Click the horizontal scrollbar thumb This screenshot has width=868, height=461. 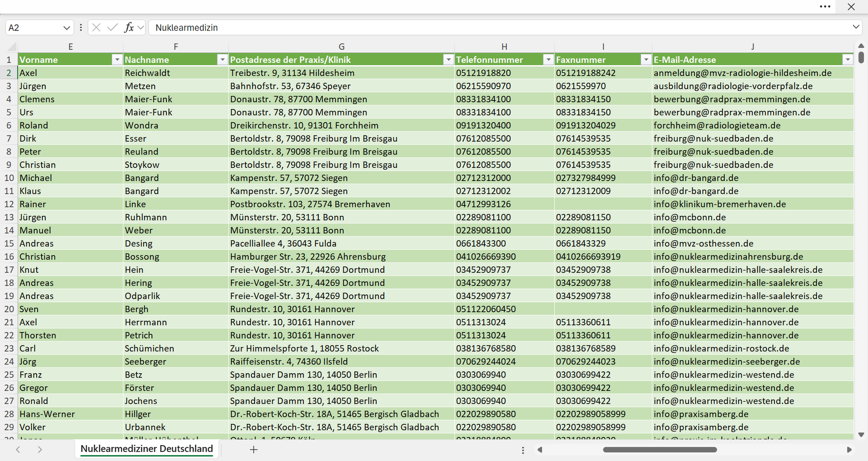(x=660, y=449)
